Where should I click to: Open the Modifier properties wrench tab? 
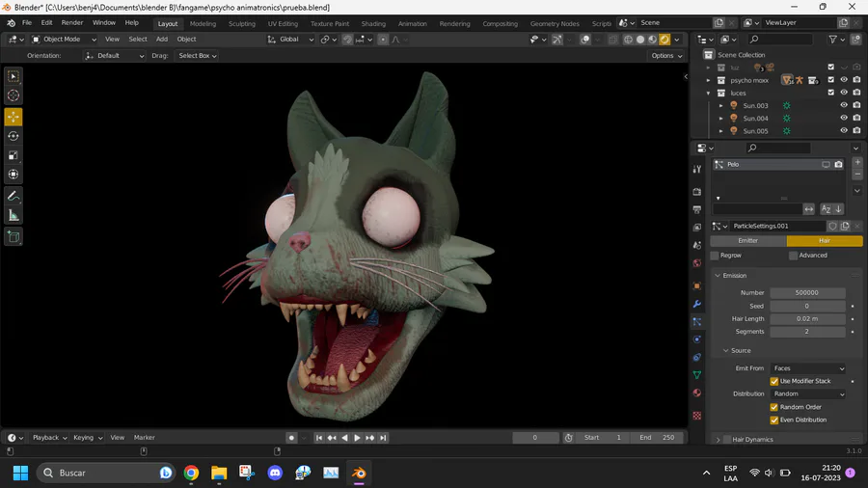[x=697, y=304]
